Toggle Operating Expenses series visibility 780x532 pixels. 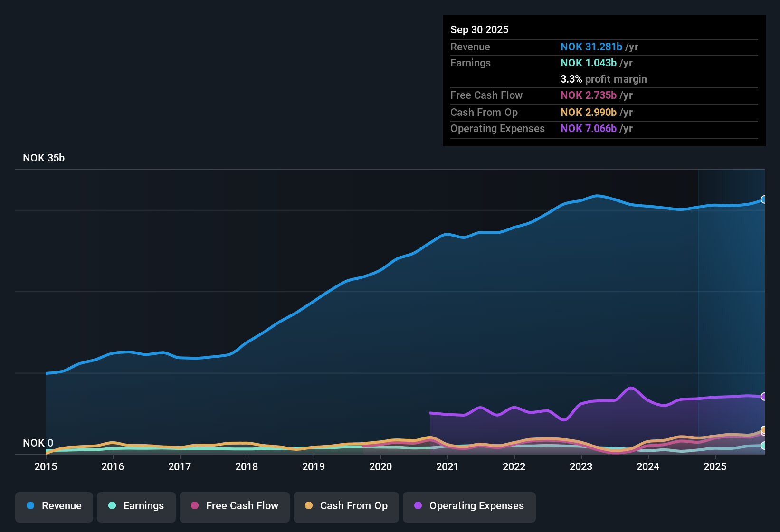[x=469, y=506]
